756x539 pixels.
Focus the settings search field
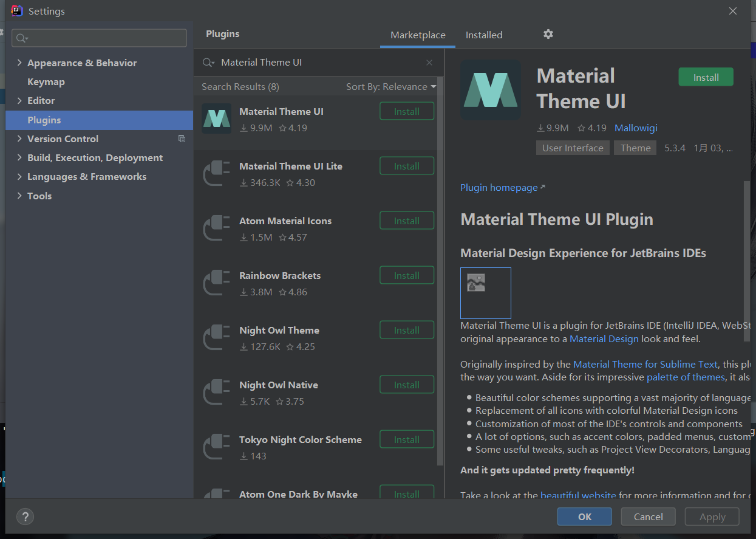99,38
